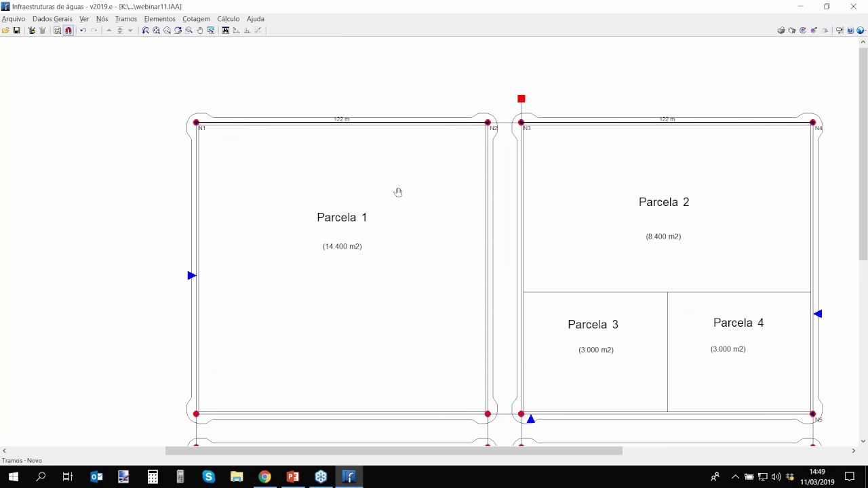The image size is (868, 488).
Task: Open the Arquivo menu
Action: [x=14, y=19]
